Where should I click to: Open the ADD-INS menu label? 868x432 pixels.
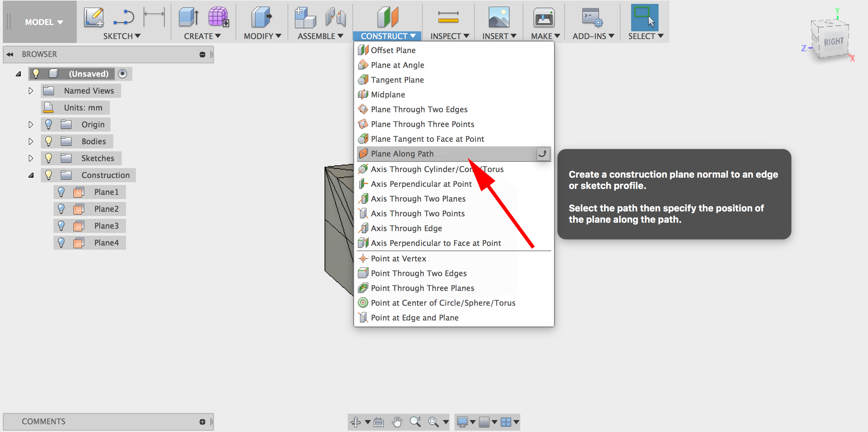coord(593,36)
